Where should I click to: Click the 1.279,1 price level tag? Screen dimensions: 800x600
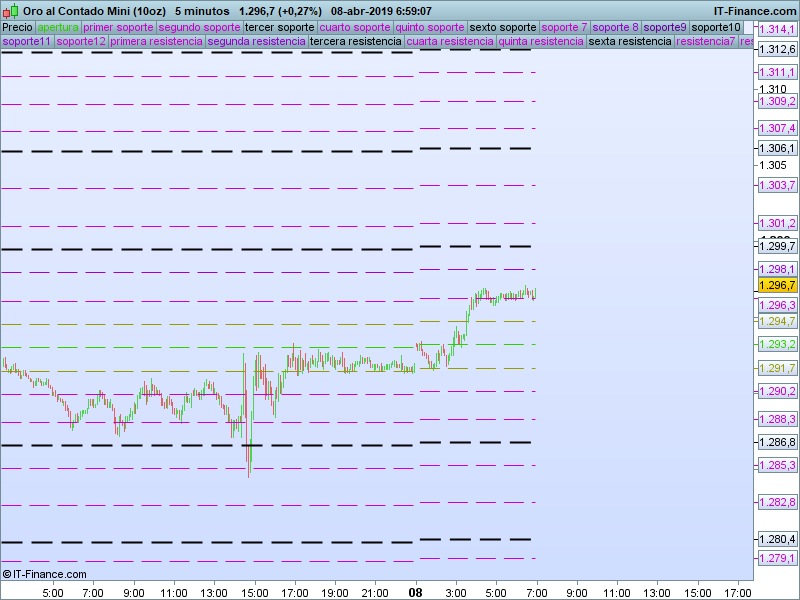click(x=777, y=558)
